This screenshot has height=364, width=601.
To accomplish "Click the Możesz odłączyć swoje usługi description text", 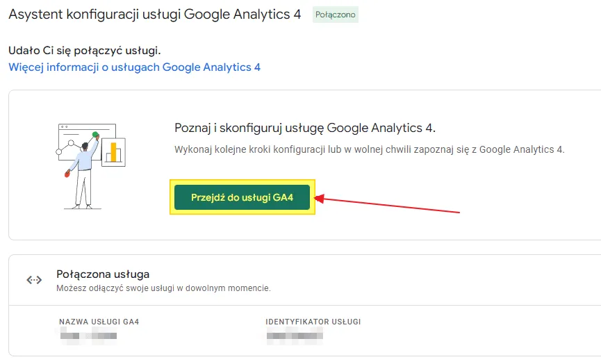I will point(164,288).
